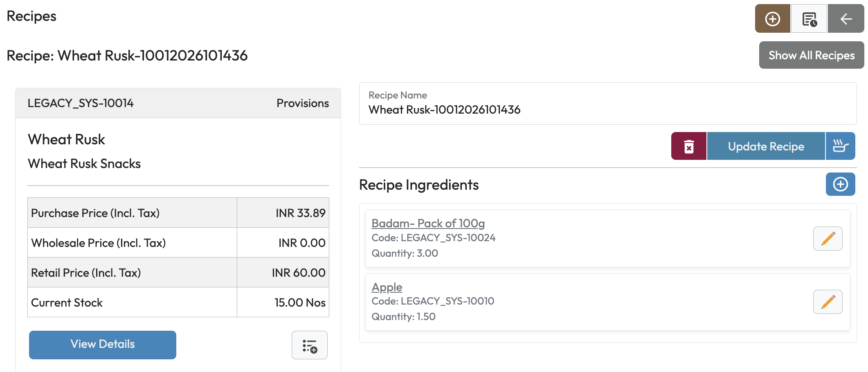Add a recipe ingredient with plus icon
This screenshot has height=372, width=868.
(840, 184)
